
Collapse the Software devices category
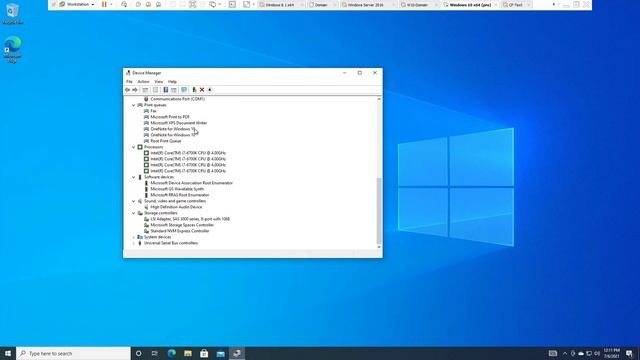(x=133, y=177)
